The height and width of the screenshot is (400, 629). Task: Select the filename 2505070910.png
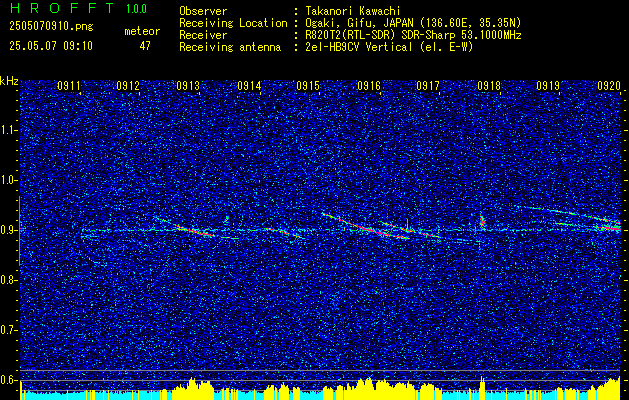(51, 27)
